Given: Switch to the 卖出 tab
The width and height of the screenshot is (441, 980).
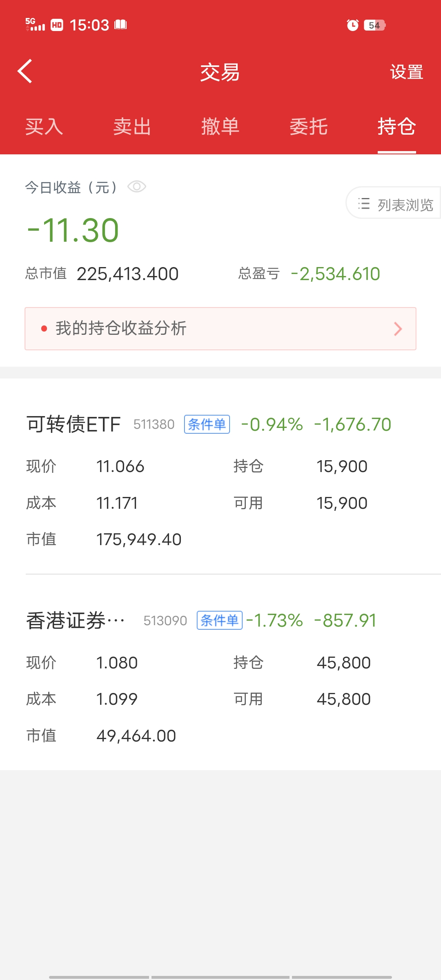Looking at the screenshot, I should click(132, 127).
